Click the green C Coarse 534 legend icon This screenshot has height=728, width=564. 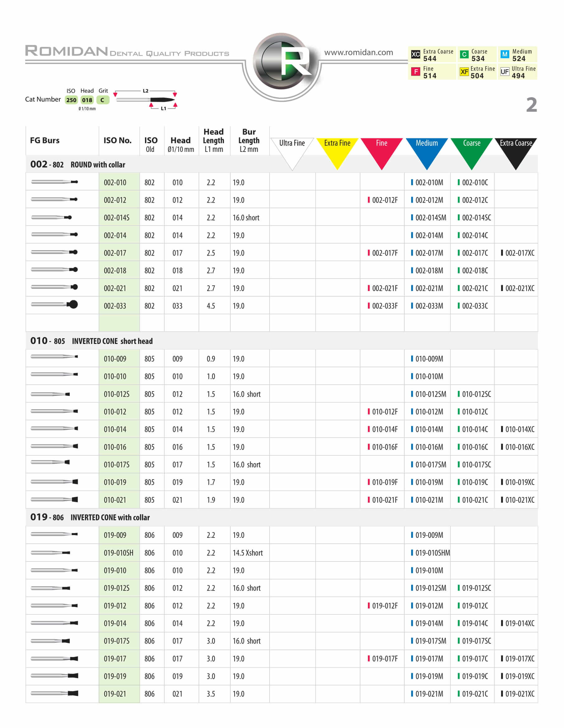pyautogui.click(x=464, y=54)
